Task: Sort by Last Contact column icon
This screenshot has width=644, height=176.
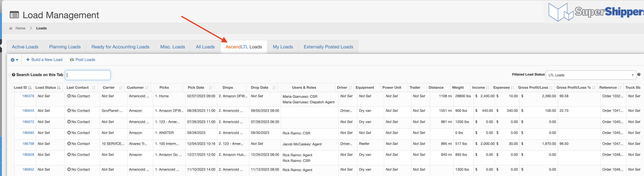Action: 94,88
